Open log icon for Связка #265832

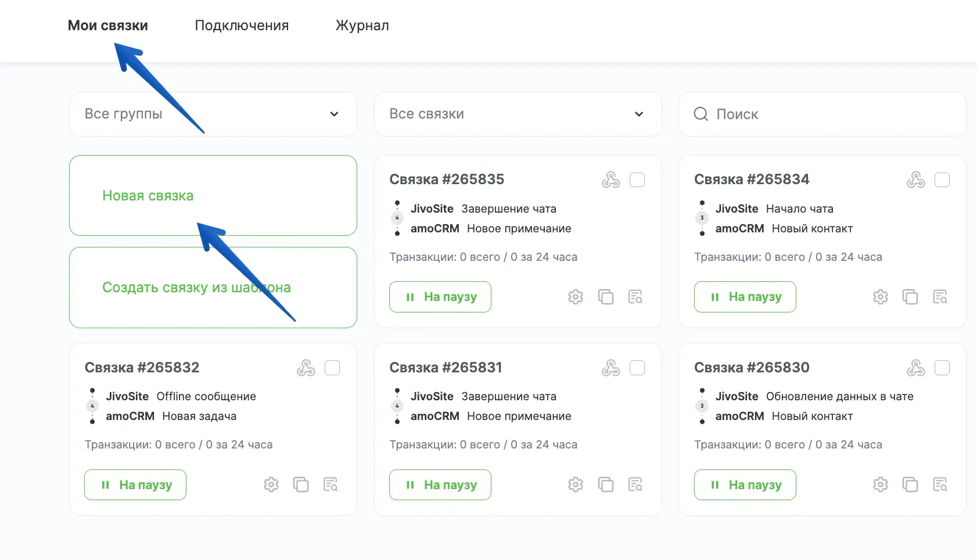331,484
